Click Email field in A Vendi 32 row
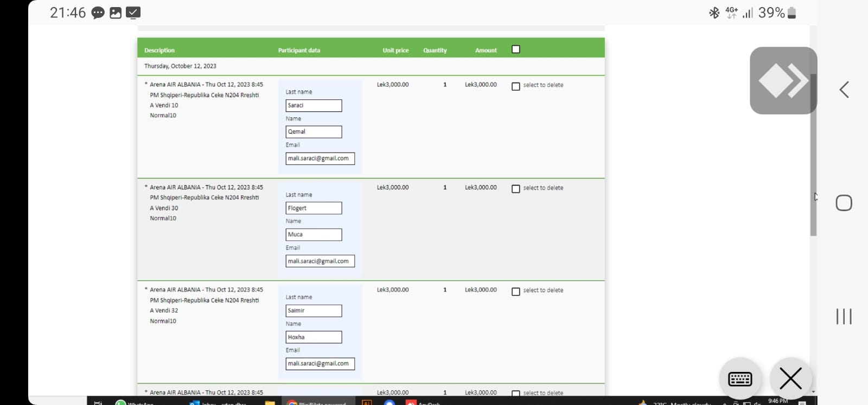The image size is (868, 405). pyautogui.click(x=320, y=364)
